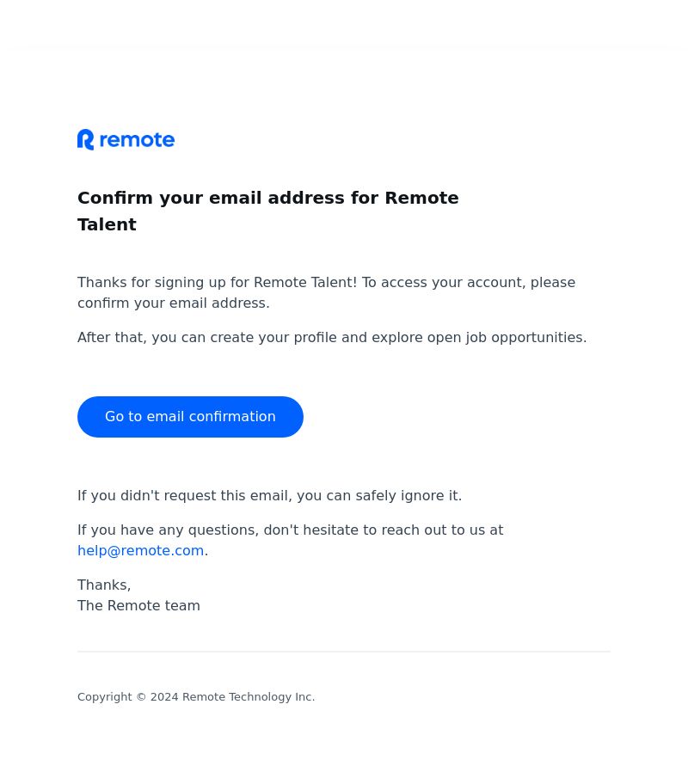The image size is (688, 784).
Task: Click "Remote Talent!" in the first paragraph
Action: 305,283
